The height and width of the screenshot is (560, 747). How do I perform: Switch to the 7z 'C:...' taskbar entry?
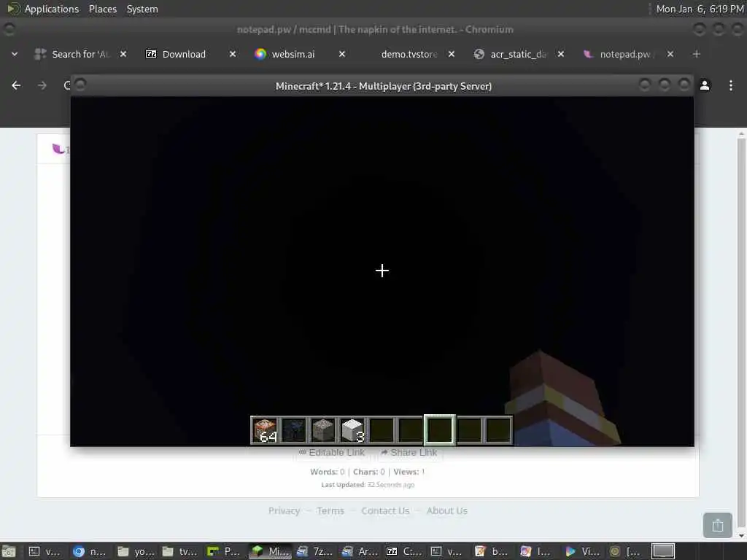(404, 551)
